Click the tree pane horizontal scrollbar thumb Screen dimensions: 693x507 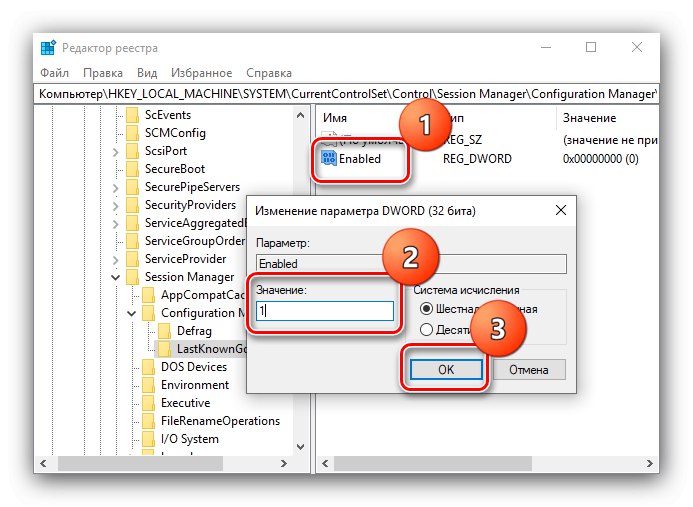click(x=140, y=463)
